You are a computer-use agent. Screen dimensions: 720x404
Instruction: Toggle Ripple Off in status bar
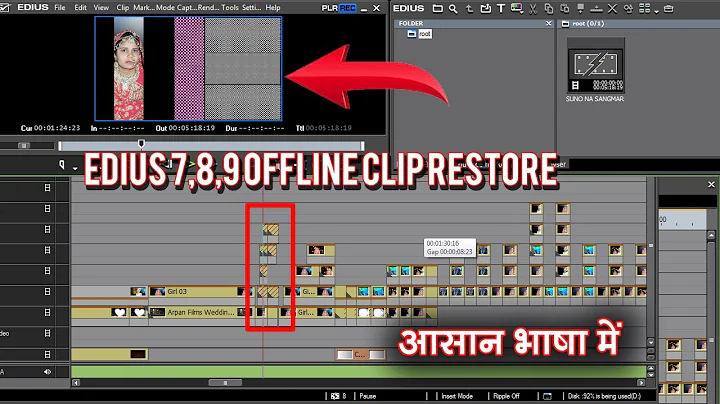[x=506, y=396]
